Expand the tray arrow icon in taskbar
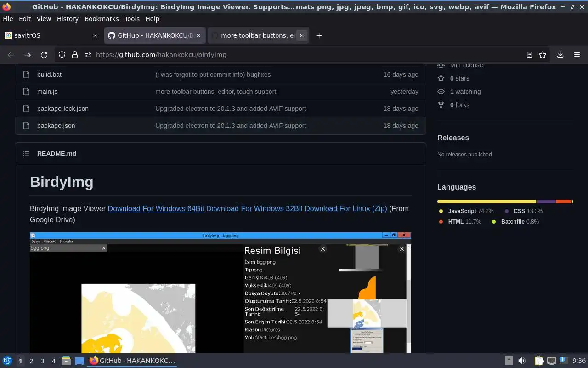This screenshot has height=368, width=588. 509,361
